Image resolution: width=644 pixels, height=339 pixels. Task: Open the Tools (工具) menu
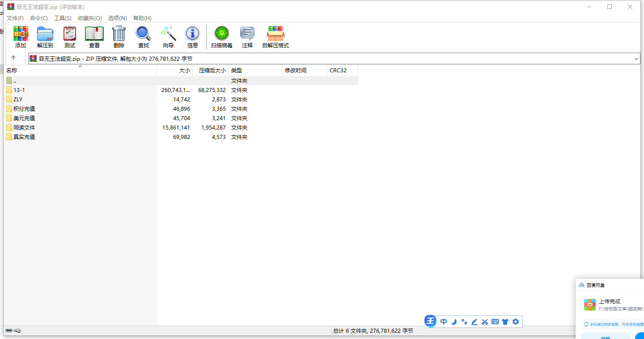point(63,18)
